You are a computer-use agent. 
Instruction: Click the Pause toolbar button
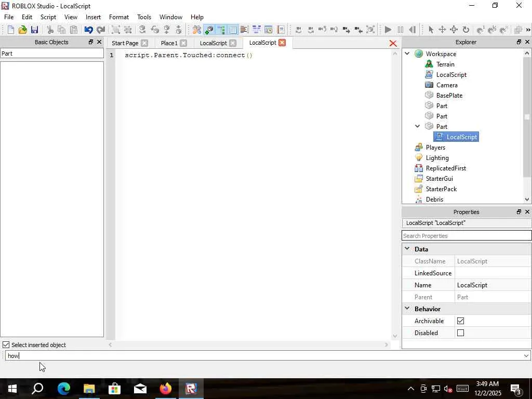[401, 30]
